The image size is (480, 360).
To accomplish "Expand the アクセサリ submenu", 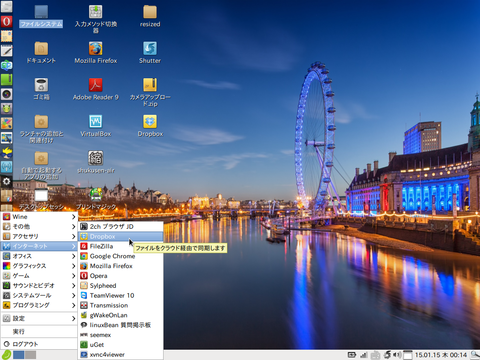I will (x=39, y=236).
